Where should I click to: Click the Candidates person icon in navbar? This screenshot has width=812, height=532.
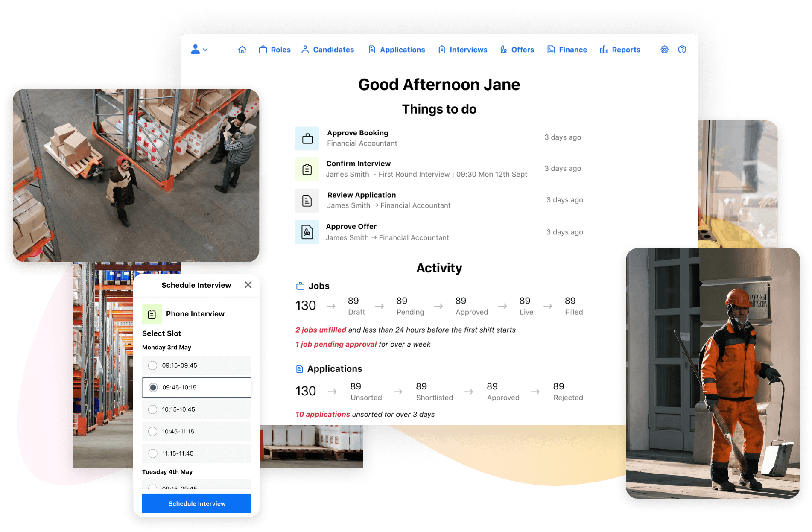(305, 50)
